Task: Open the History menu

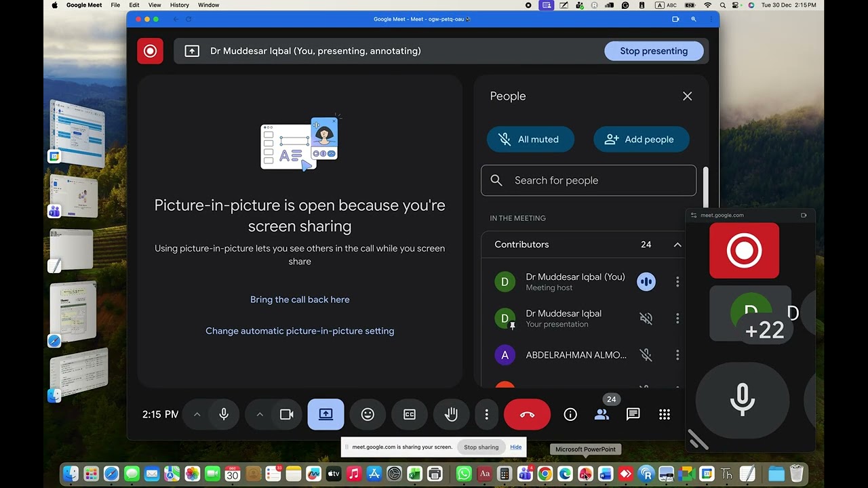Action: click(179, 5)
